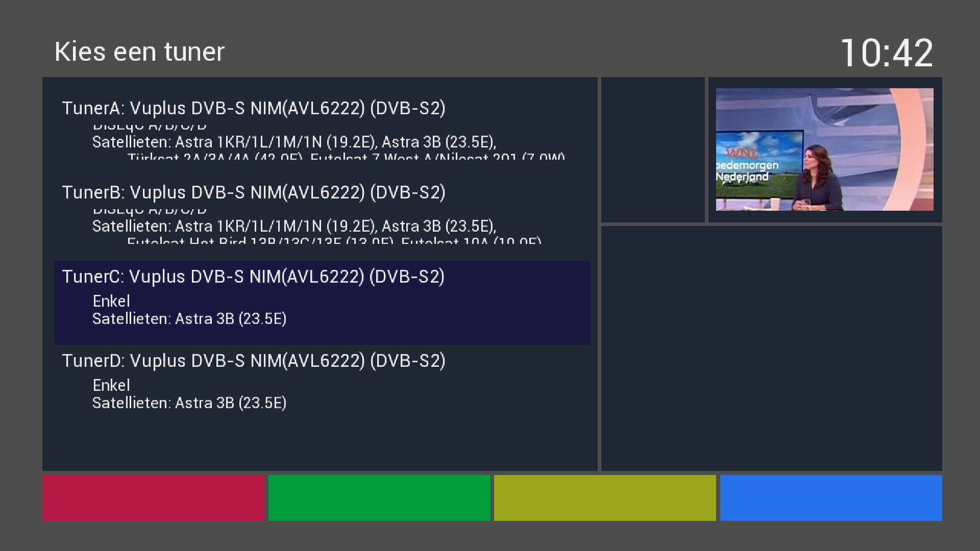Click 'Enkel' under TunerC

(111, 301)
